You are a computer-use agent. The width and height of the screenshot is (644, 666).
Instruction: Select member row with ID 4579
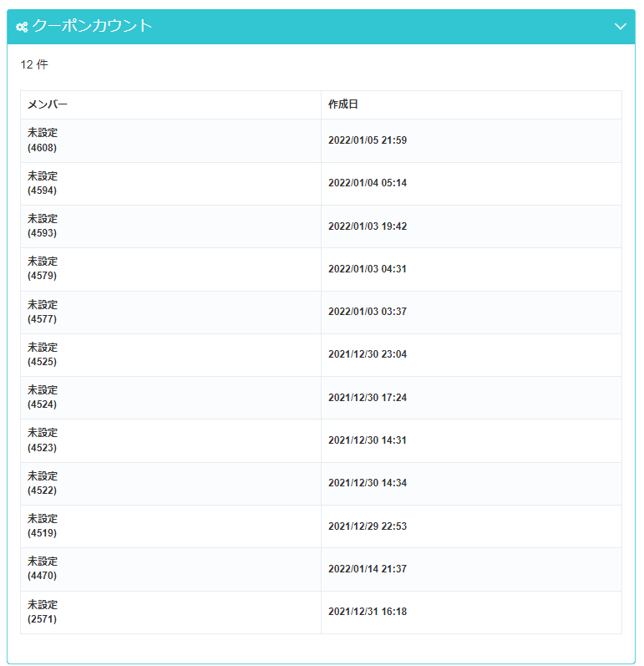[x=43, y=269]
